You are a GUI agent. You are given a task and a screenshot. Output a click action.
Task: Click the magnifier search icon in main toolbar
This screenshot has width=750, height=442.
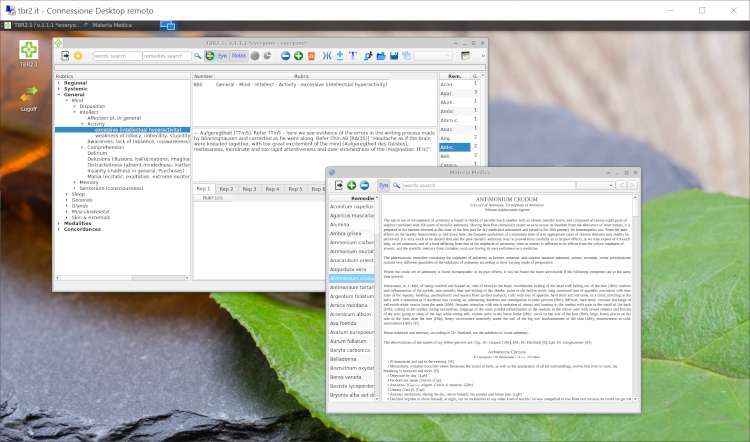[197, 56]
